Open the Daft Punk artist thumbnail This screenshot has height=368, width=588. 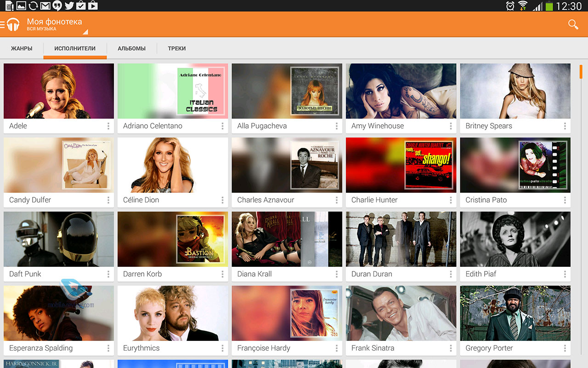click(59, 239)
